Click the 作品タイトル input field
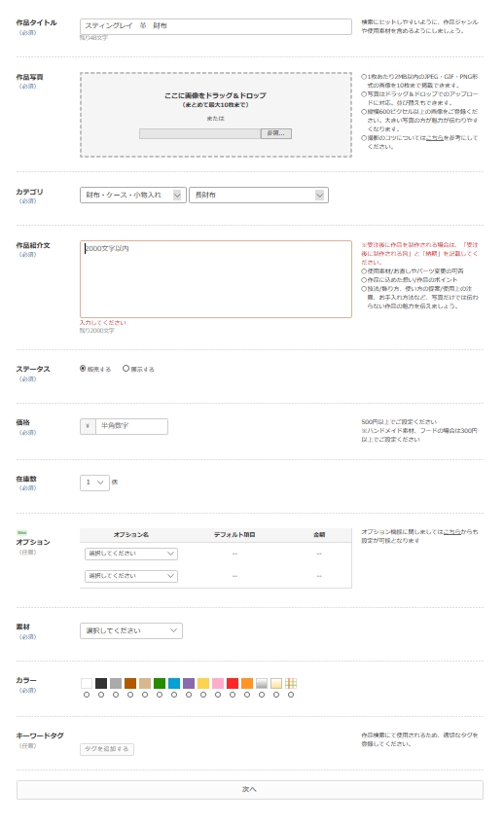Image resolution: width=504 pixels, height=824 pixels. [215, 26]
